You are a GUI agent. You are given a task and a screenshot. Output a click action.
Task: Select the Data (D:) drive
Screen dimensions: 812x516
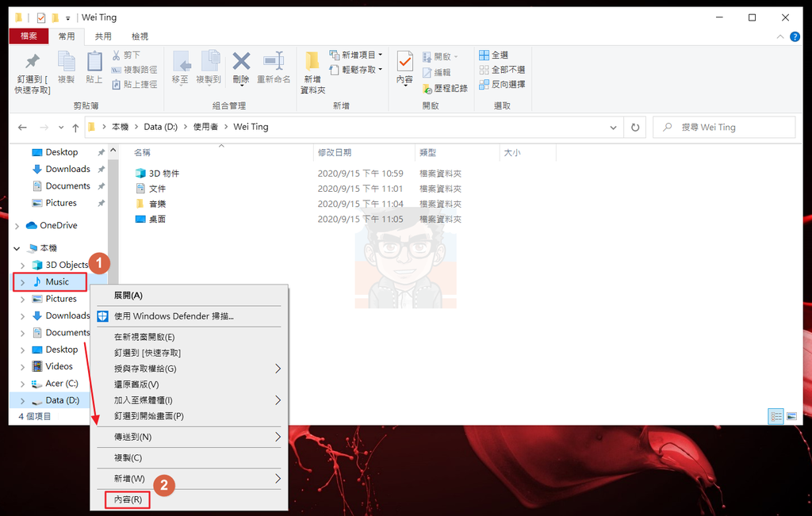point(62,400)
